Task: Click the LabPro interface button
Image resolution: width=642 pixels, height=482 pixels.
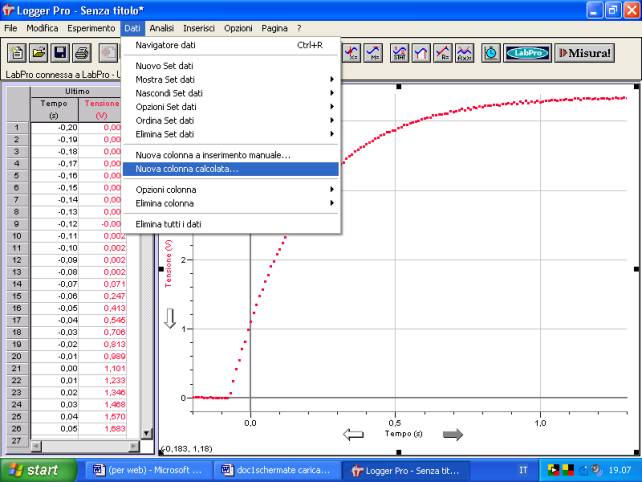Action: [x=526, y=53]
